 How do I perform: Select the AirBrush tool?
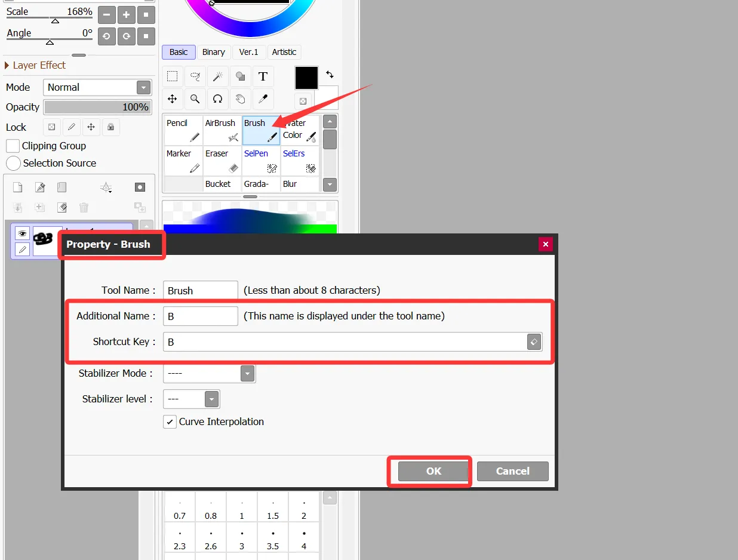tap(222, 130)
